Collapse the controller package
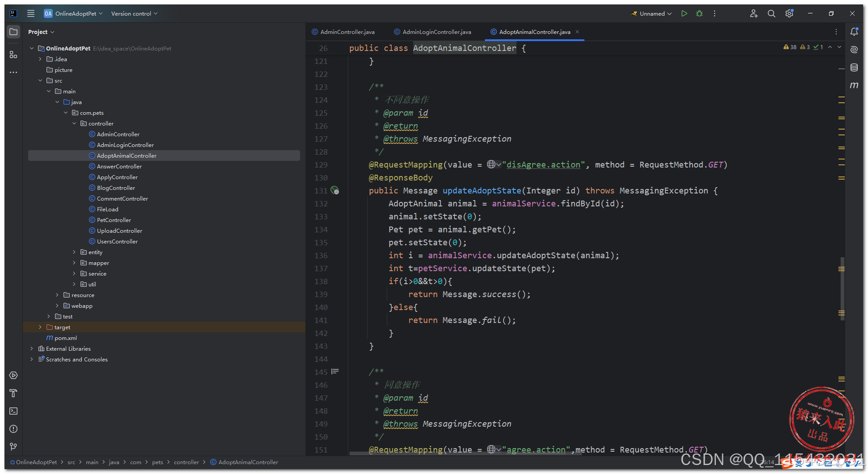Viewport: 868px width, 474px height. (74, 123)
